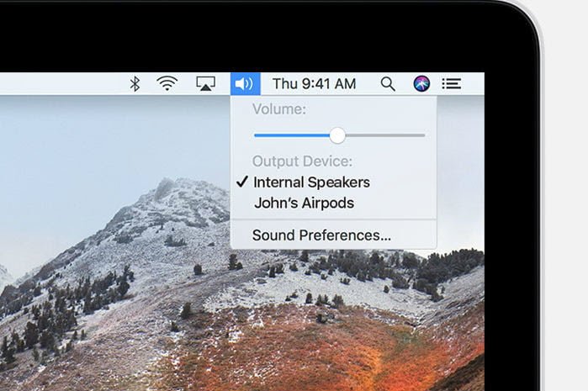This screenshot has width=588, height=391.
Task: Set volume to maximum on slider track
Action: coord(424,135)
